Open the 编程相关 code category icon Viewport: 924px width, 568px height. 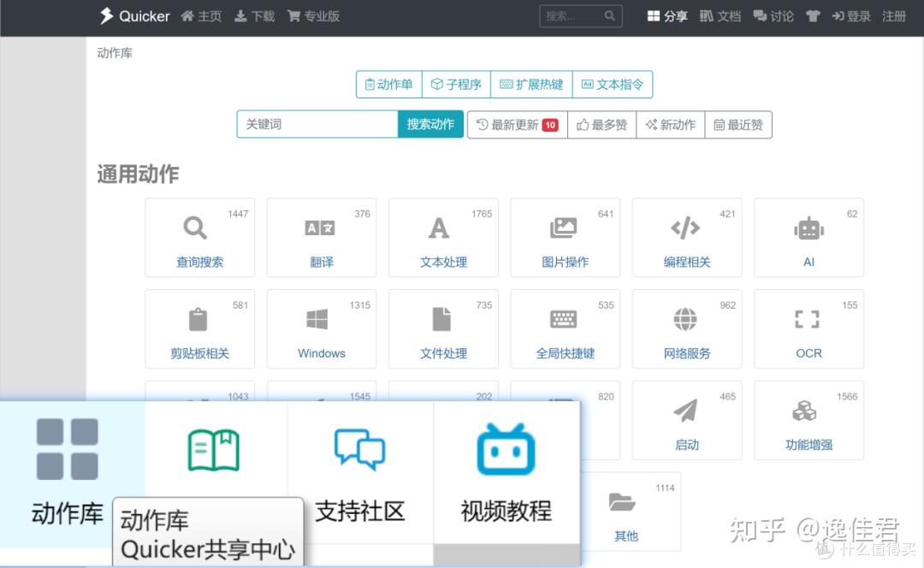(685, 228)
